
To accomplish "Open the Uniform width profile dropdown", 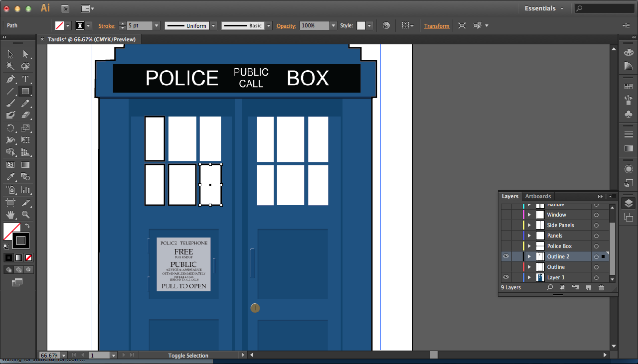I will coord(213,25).
